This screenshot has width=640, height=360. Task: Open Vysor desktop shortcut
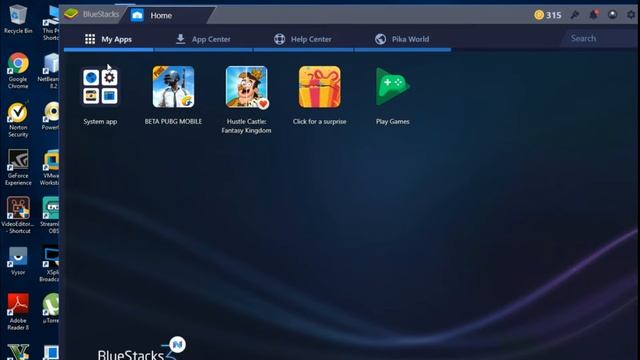click(x=18, y=260)
